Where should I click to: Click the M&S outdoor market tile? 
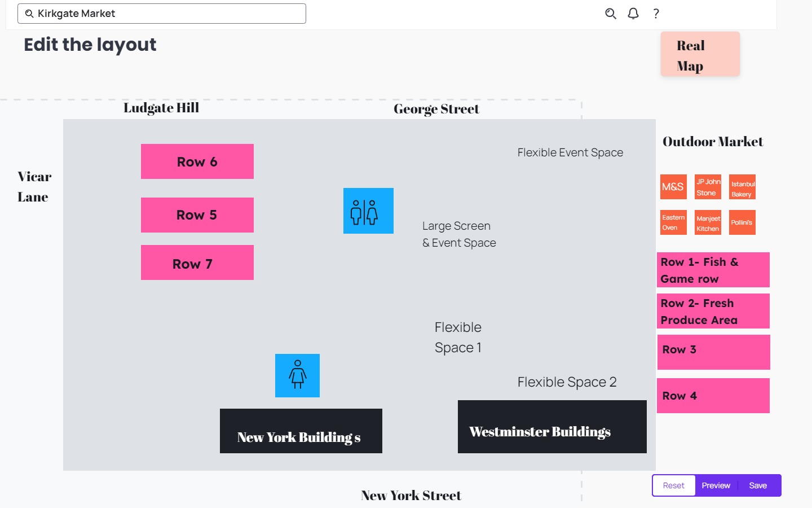(x=673, y=187)
